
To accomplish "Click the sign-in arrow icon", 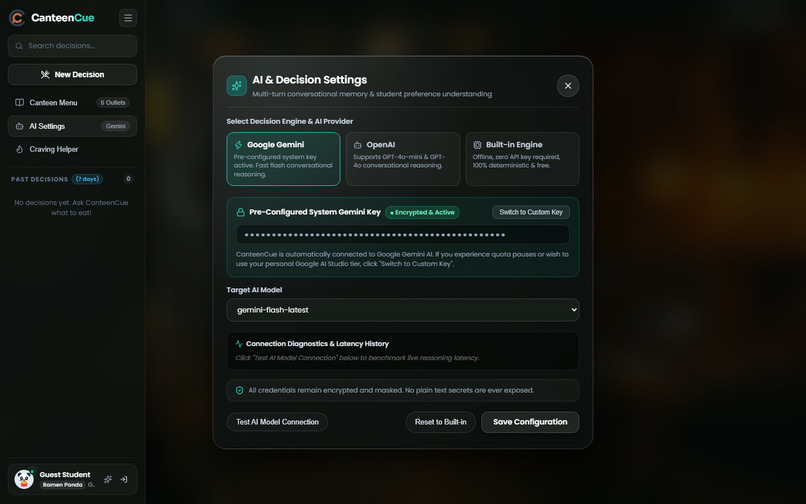I will tap(124, 479).
